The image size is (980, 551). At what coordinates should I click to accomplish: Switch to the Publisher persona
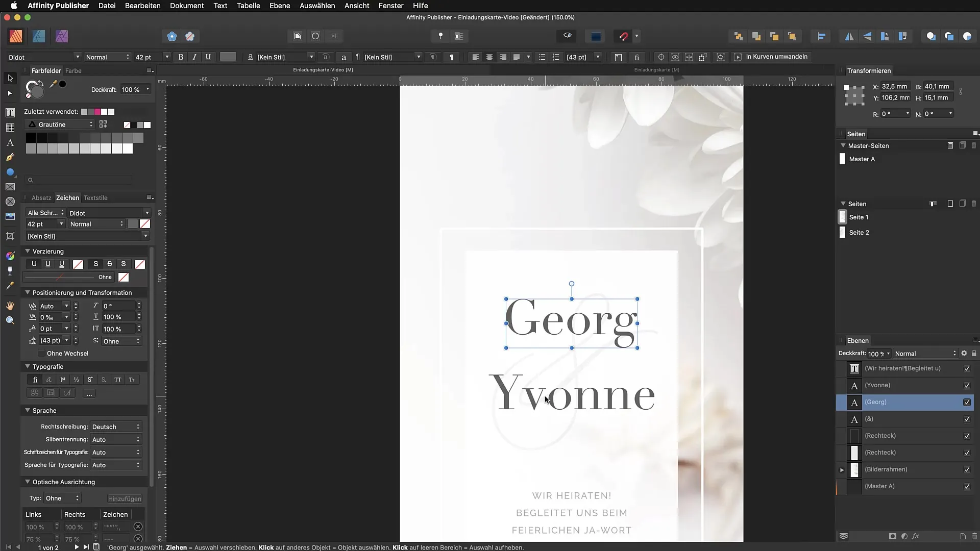[16, 36]
